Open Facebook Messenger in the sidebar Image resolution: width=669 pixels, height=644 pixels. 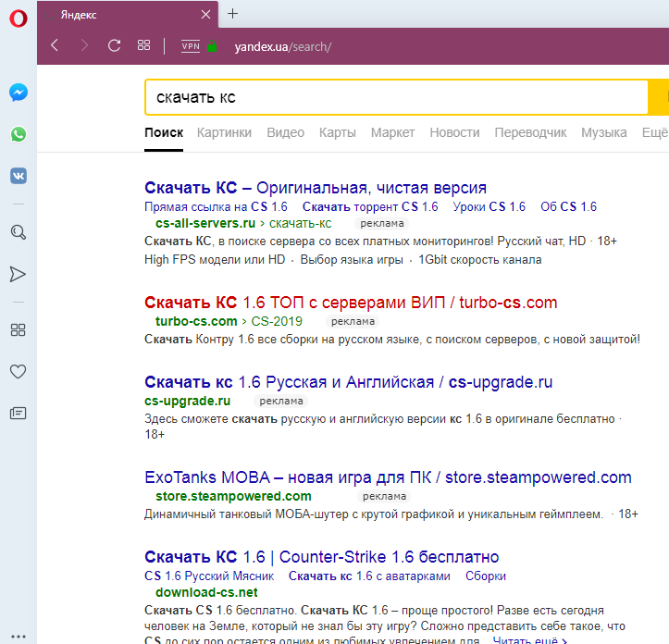(x=19, y=93)
